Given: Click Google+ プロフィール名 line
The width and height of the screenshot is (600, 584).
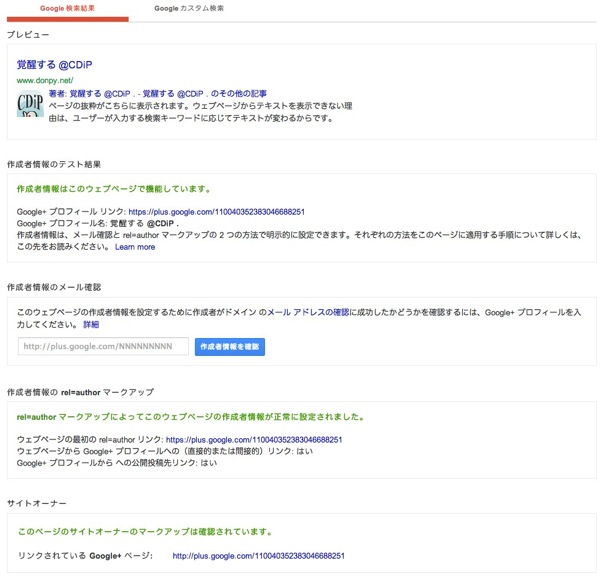Looking at the screenshot, I should coord(98,223).
